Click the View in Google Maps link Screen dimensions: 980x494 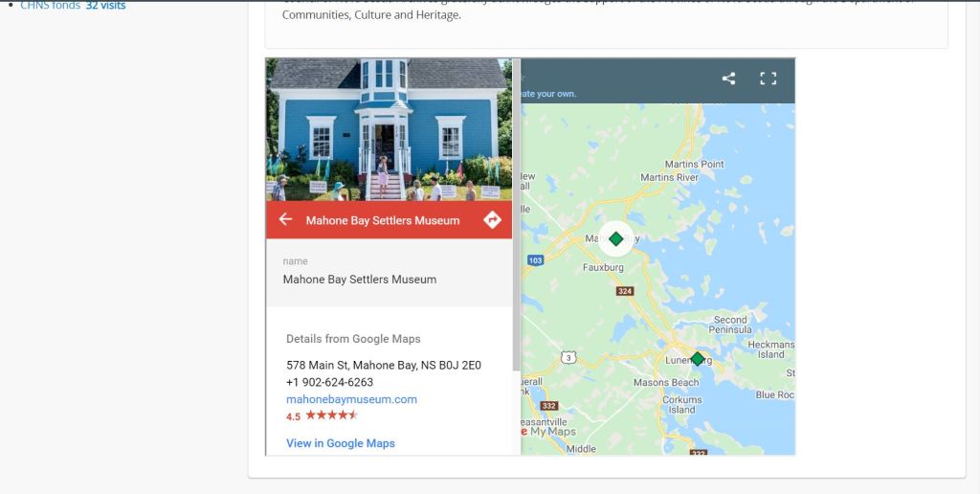pos(340,443)
